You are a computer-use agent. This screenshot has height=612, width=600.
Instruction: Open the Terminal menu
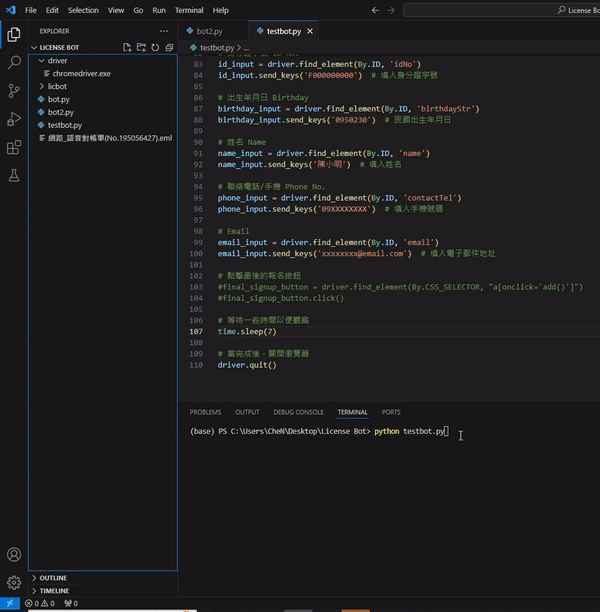pyautogui.click(x=189, y=10)
